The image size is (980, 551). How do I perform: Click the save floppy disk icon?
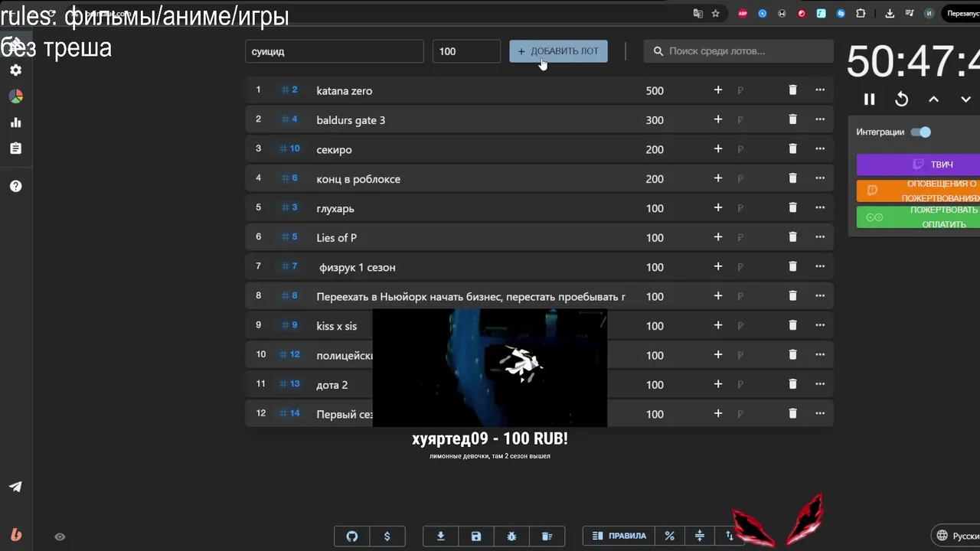476,536
